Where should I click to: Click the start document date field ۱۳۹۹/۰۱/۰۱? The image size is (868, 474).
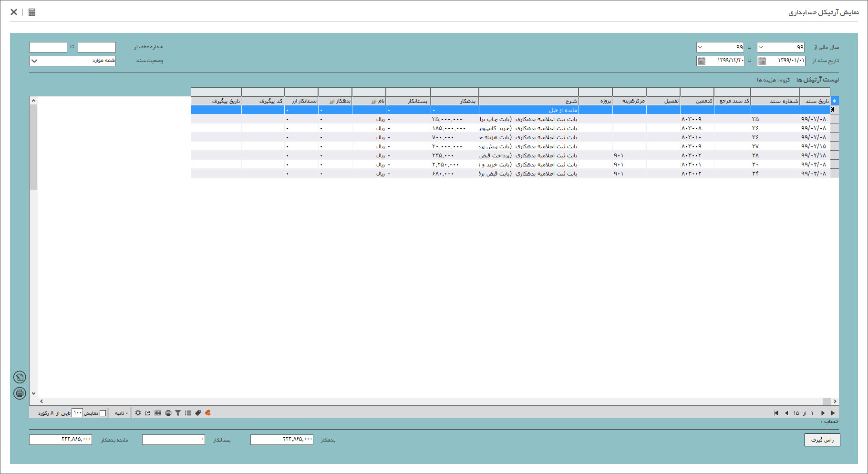pos(781,61)
